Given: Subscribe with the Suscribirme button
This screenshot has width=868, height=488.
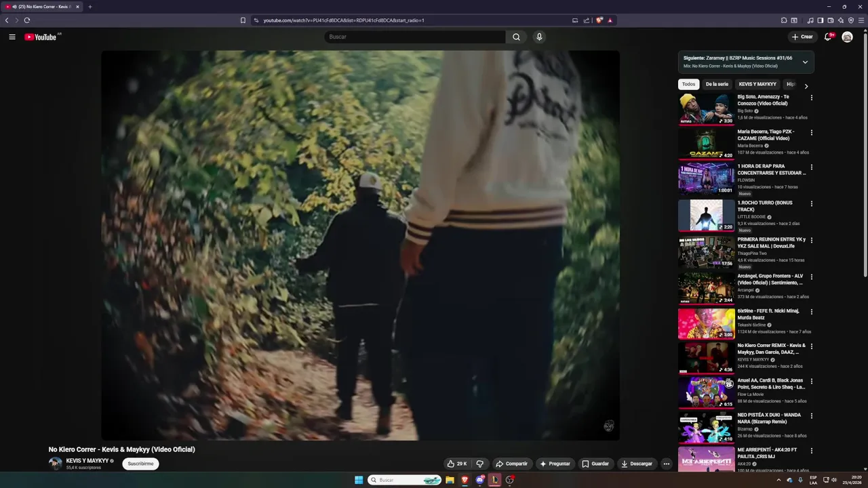Looking at the screenshot, I should click(140, 464).
